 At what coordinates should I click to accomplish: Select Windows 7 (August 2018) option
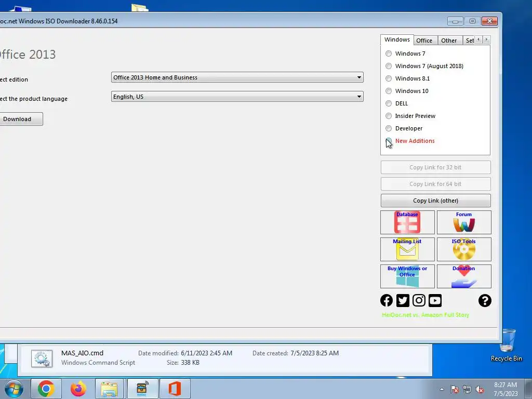coord(389,66)
